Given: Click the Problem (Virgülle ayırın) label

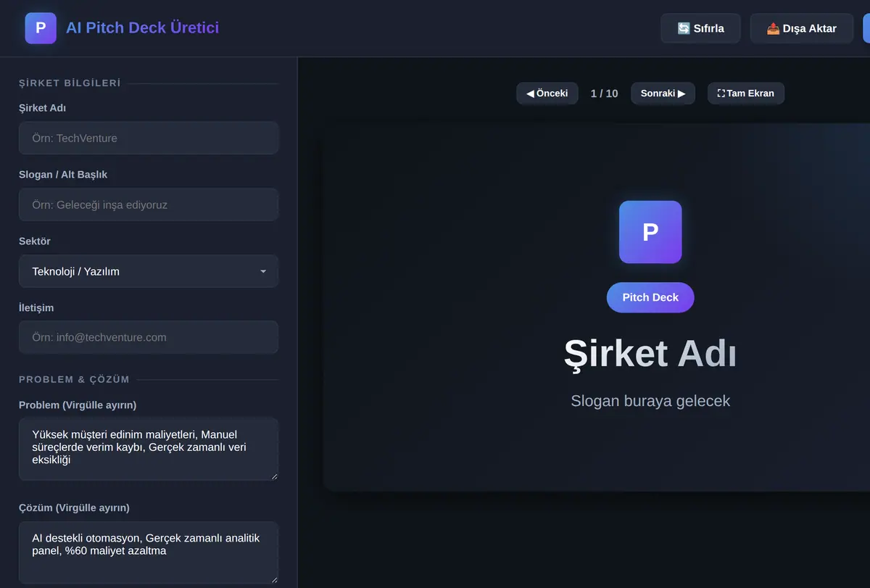Looking at the screenshot, I should pos(78,405).
